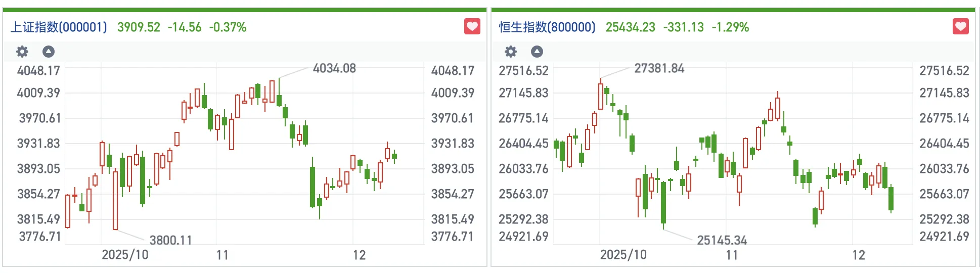Toggle favorite heart for 恒生指数

[x=960, y=26]
